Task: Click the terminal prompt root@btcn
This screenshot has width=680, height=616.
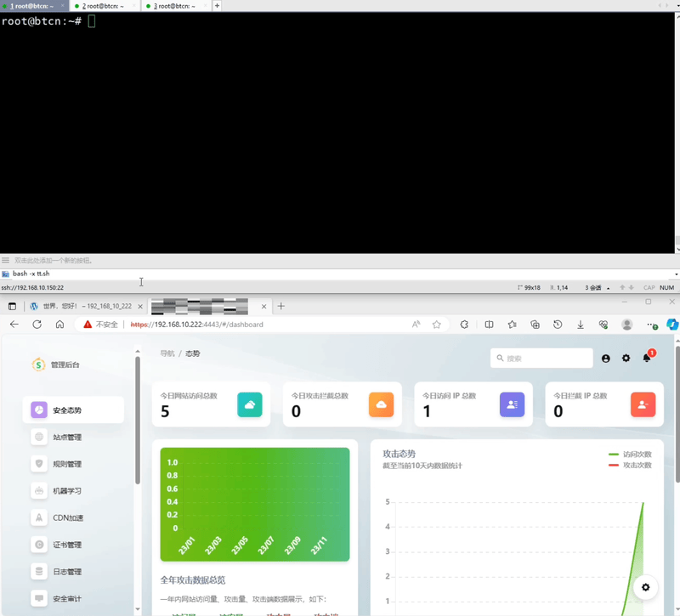Action: tap(41, 20)
